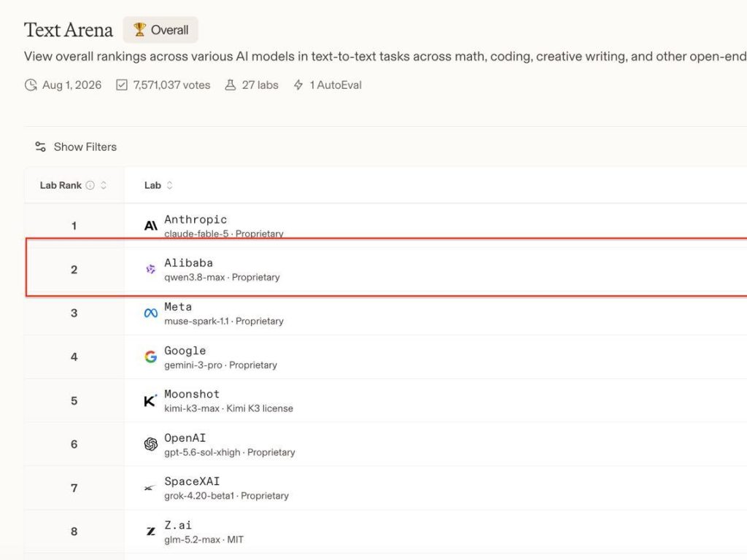Click rank 4 cell
The width and height of the screenshot is (747, 560).
coord(74,357)
